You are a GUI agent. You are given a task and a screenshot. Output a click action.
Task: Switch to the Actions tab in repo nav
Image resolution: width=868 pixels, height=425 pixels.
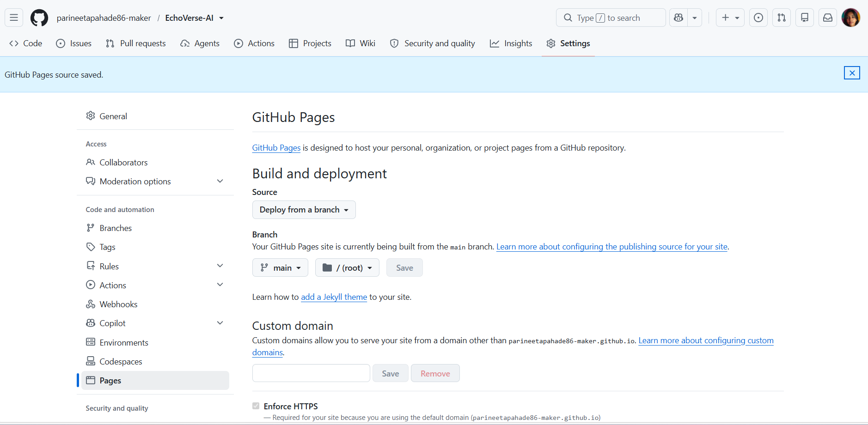click(254, 43)
